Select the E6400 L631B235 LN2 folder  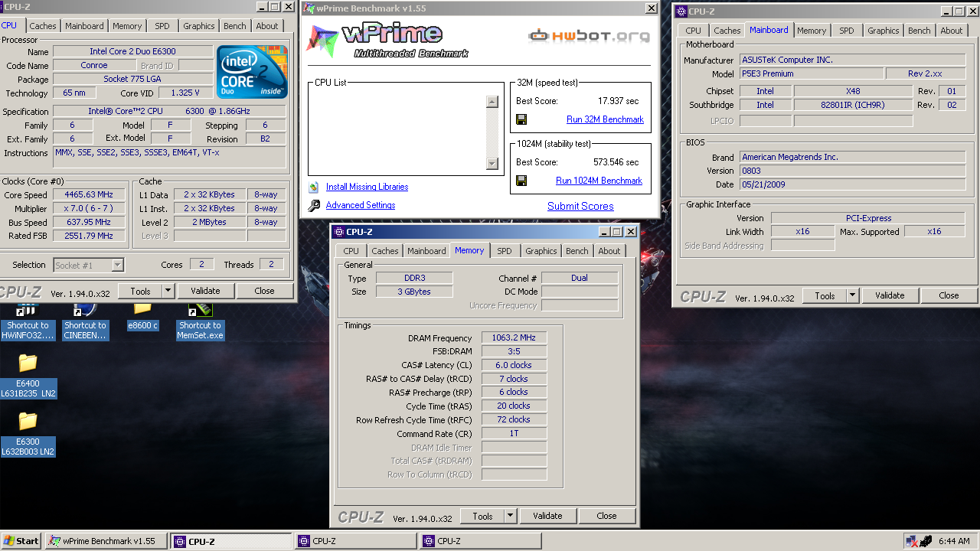tap(28, 377)
